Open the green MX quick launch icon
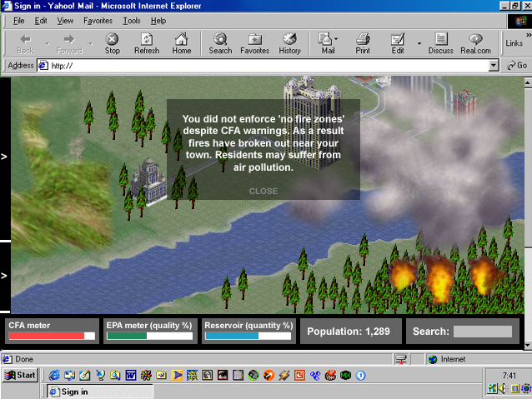Viewport: 532px width, 399px height. (x=345, y=376)
